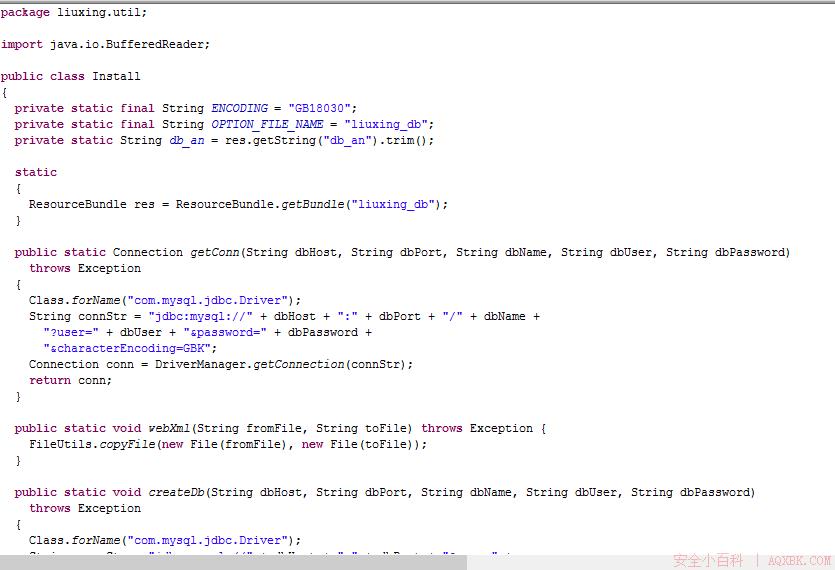Click the ENCODING constant name
This screenshot has height=570, width=835.
[239, 108]
